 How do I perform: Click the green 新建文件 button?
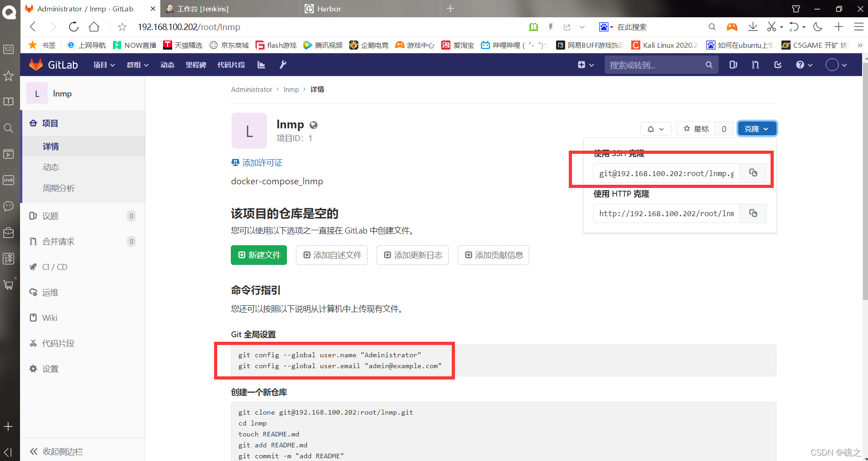coord(259,255)
